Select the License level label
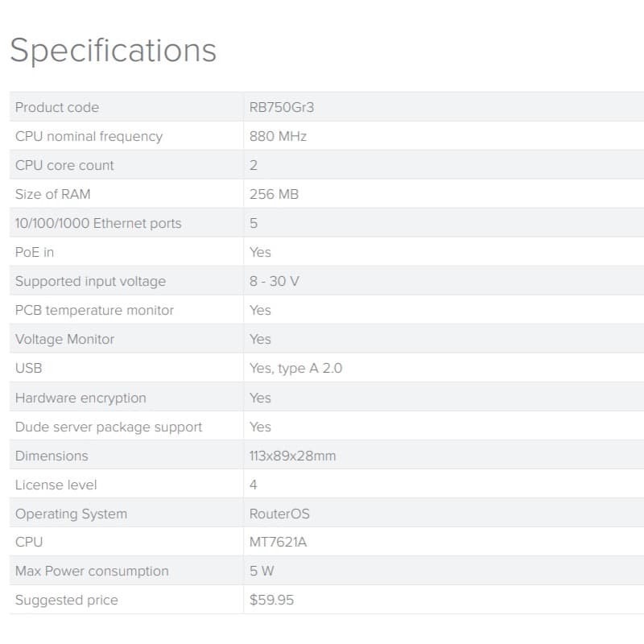 point(56,485)
